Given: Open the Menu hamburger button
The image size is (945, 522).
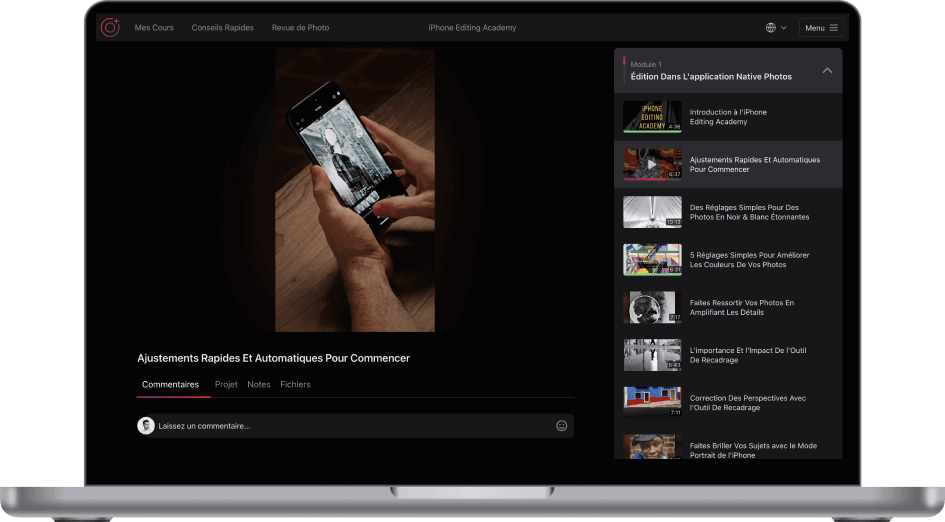Looking at the screenshot, I should click(821, 28).
